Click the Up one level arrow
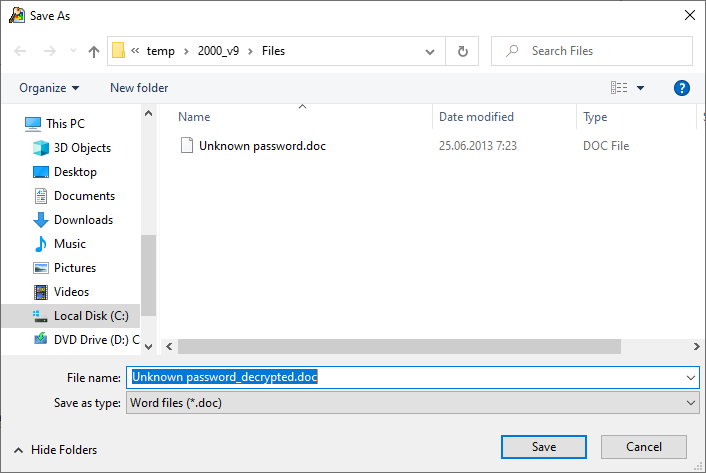This screenshot has height=473, width=706. click(94, 51)
